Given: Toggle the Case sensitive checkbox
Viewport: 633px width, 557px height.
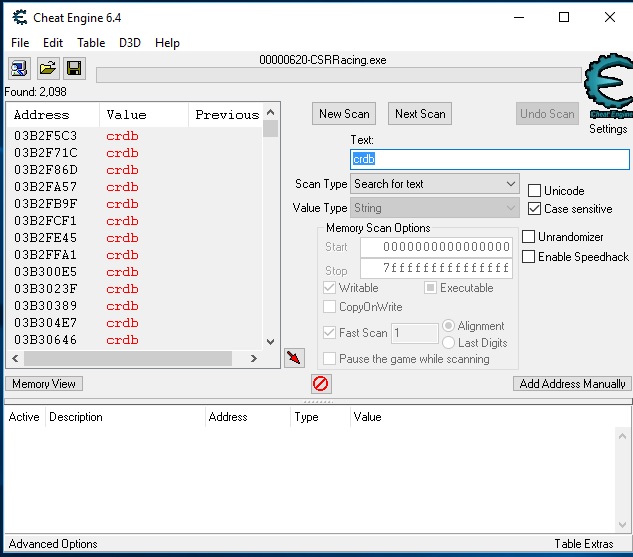Looking at the screenshot, I should pos(535,209).
